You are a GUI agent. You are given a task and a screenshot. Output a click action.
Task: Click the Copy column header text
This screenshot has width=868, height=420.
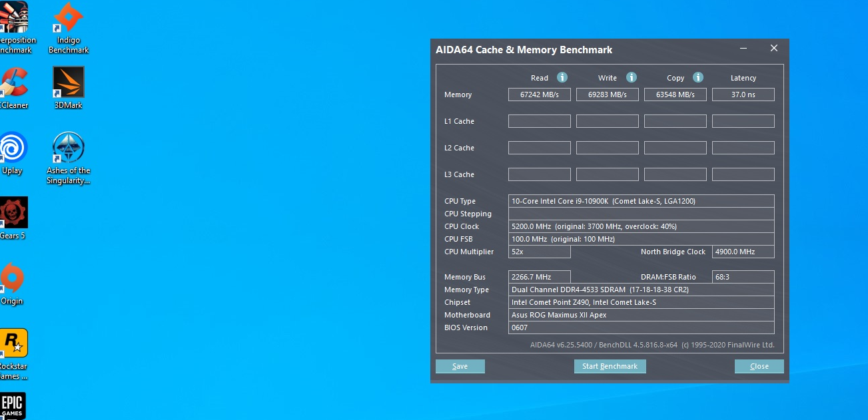click(675, 78)
